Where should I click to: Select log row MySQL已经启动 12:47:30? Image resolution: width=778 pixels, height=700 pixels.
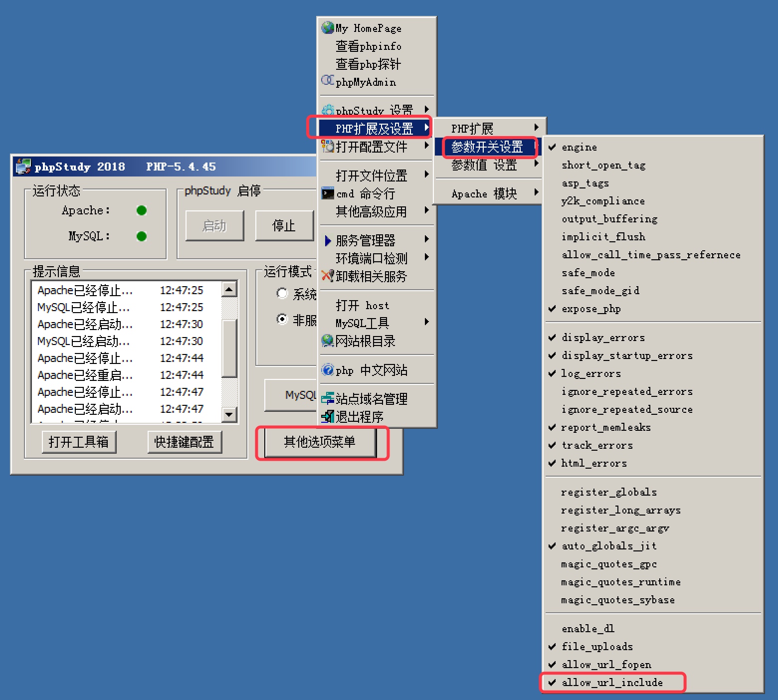pyautogui.click(x=127, y=341)
